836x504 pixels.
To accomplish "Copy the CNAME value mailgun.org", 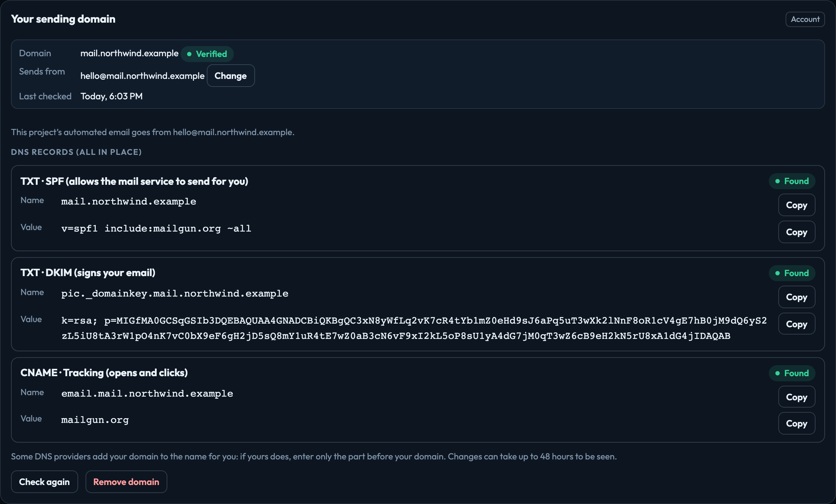I will (797, 423).
